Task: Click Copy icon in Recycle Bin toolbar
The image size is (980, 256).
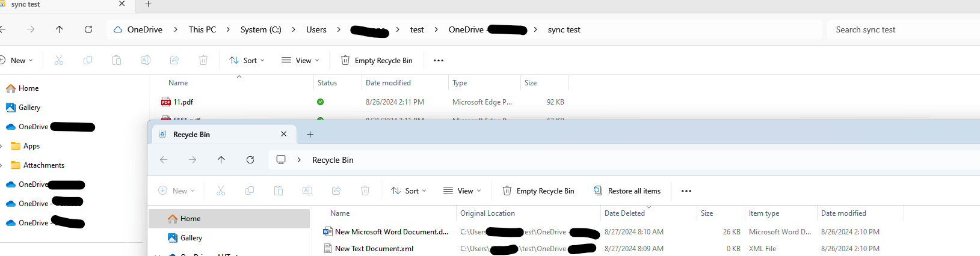Action: point(250,190)
